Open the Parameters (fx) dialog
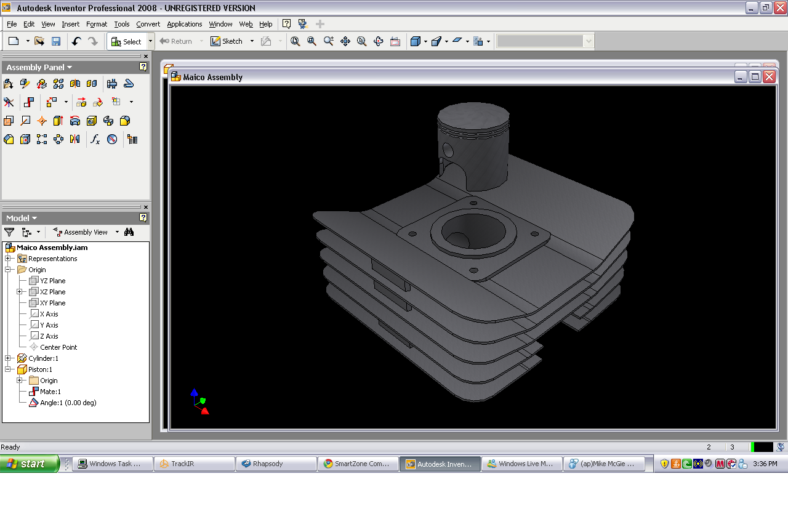788x532 pixels. coord(95,139)
